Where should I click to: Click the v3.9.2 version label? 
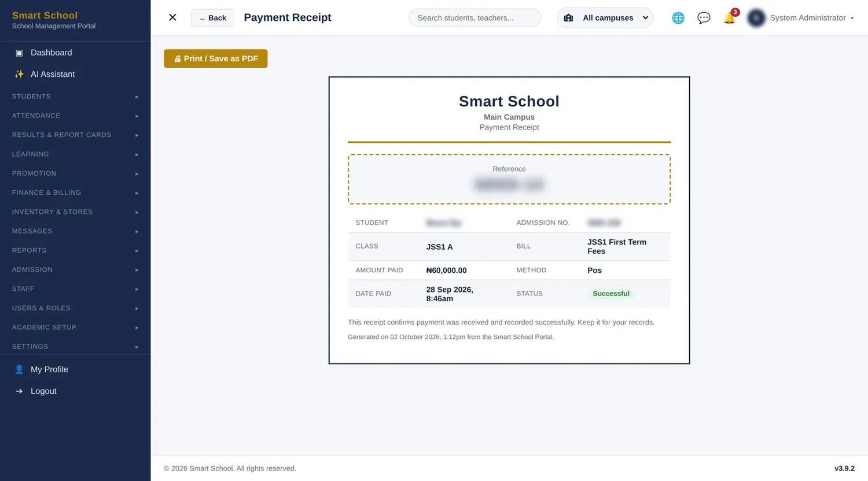pos(844,468)
